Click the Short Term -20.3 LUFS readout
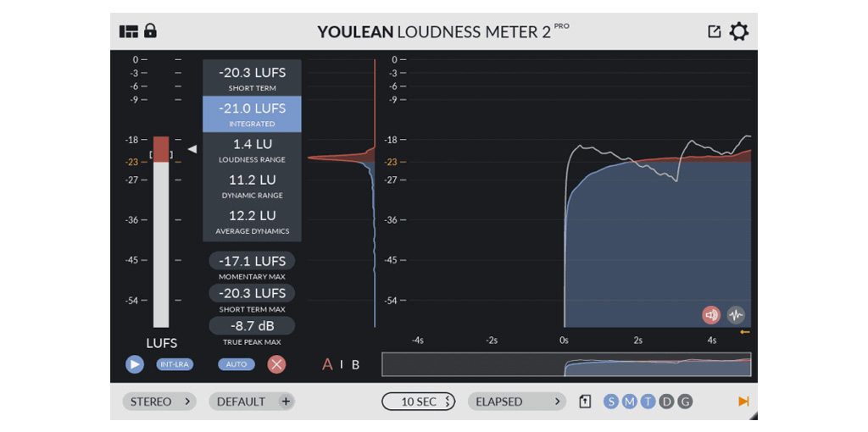This screenshot has width=868, height=432. click(252, 78)
